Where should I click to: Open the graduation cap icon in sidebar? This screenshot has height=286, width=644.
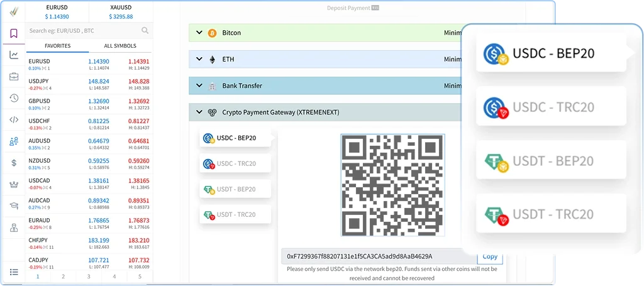14,206
